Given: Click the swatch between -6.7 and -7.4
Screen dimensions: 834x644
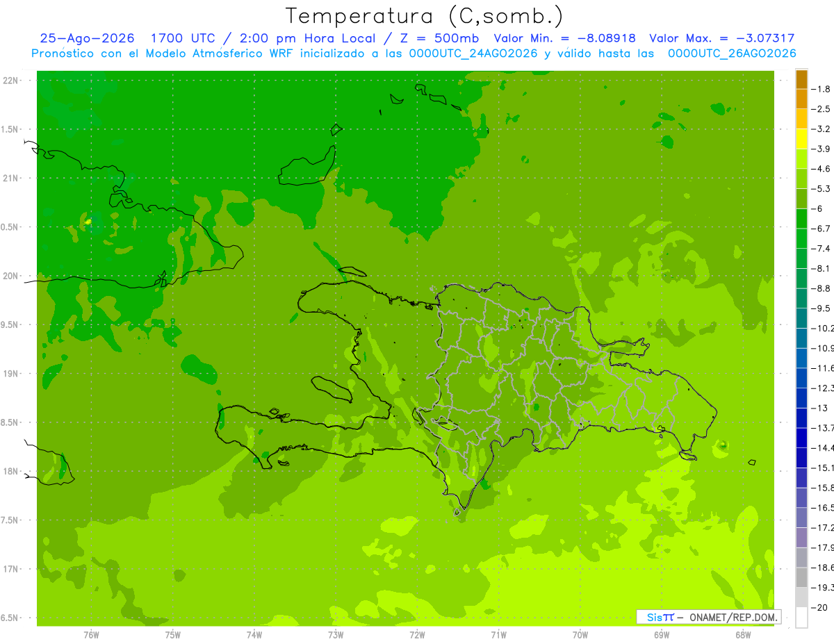Looking at the screenshot, I should (801, 238).
